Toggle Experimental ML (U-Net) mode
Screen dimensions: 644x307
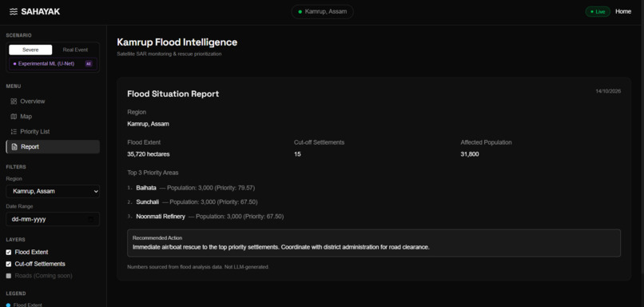[x=53, y=64]
